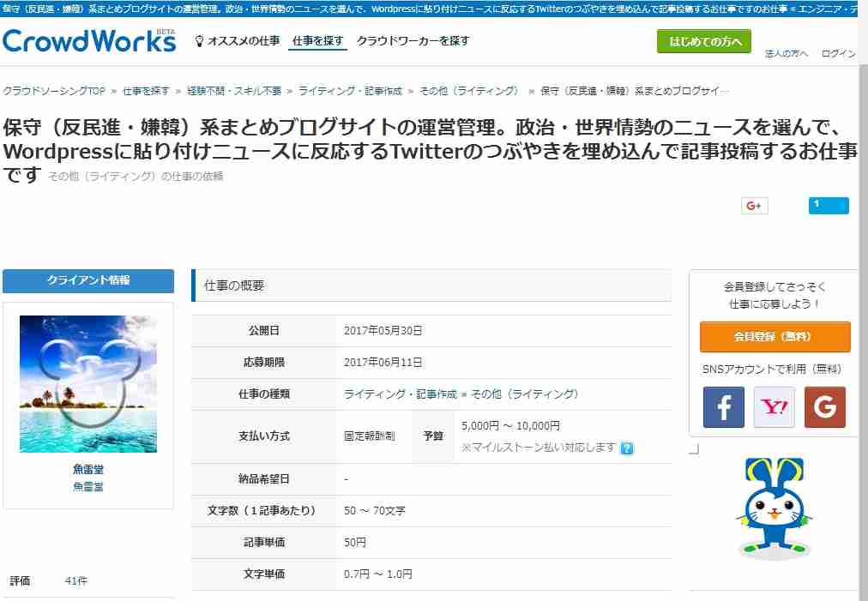Click the blue Tweet share button

[826, 205]
